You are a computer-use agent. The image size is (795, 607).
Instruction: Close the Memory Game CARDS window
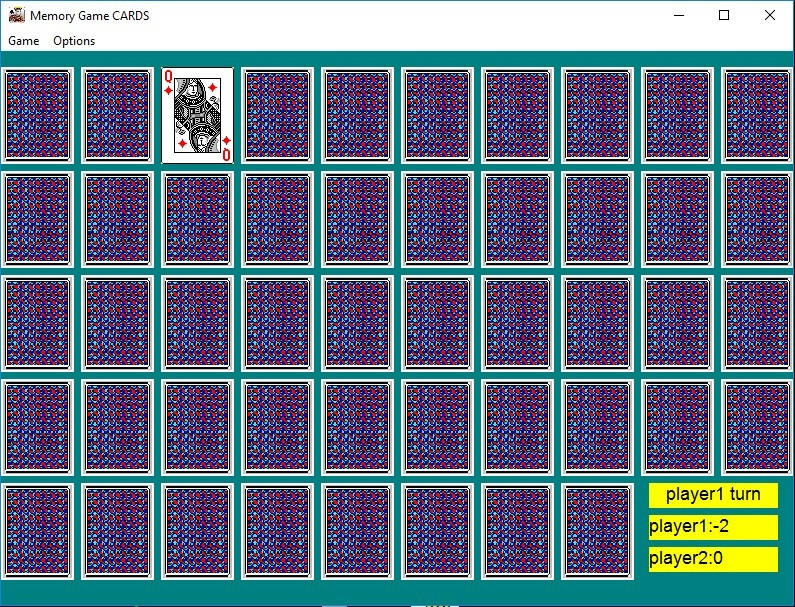tap(770, 15)
